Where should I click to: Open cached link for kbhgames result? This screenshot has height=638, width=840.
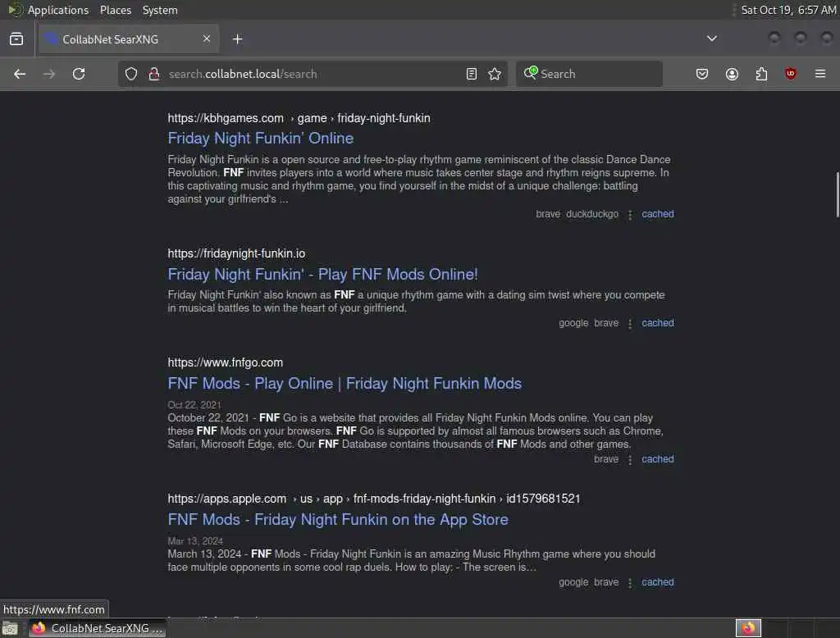(x=658, y=214)
